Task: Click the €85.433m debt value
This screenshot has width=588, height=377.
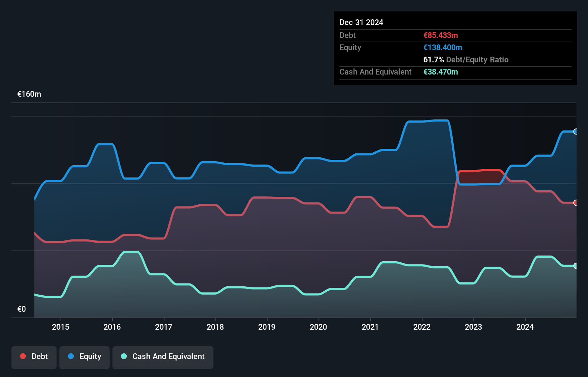Action: pos(440,35)
